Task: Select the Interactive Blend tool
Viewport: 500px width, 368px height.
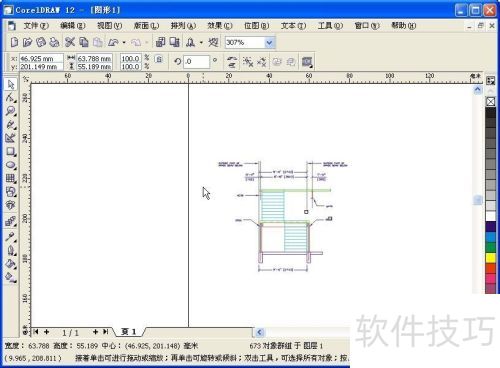Action: [11, 221]
